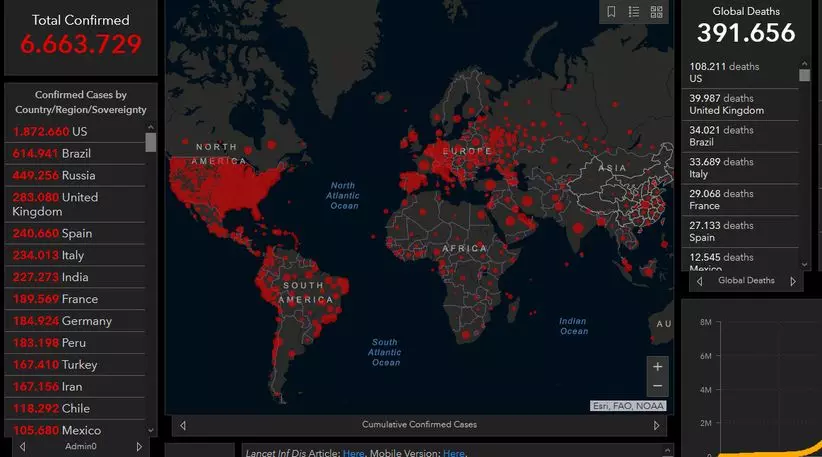Click left arrow next to Admin0
The image size is (822, 457).
15,446
